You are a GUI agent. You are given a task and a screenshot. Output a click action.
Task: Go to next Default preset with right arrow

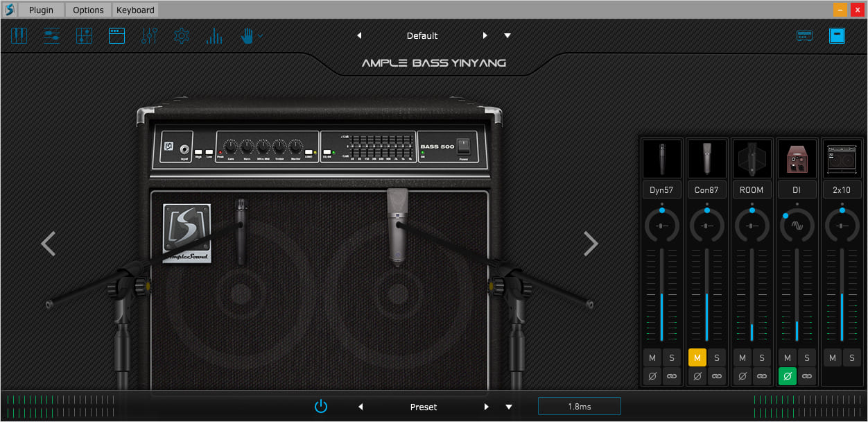point(485,35)
